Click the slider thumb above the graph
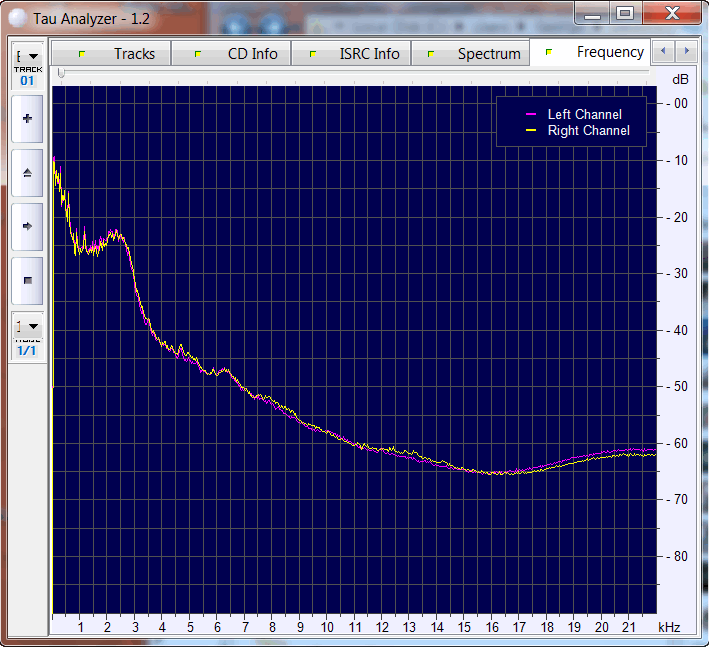This screenshot has height=647, width=709. pyautogui.click(x=61, y=74)
